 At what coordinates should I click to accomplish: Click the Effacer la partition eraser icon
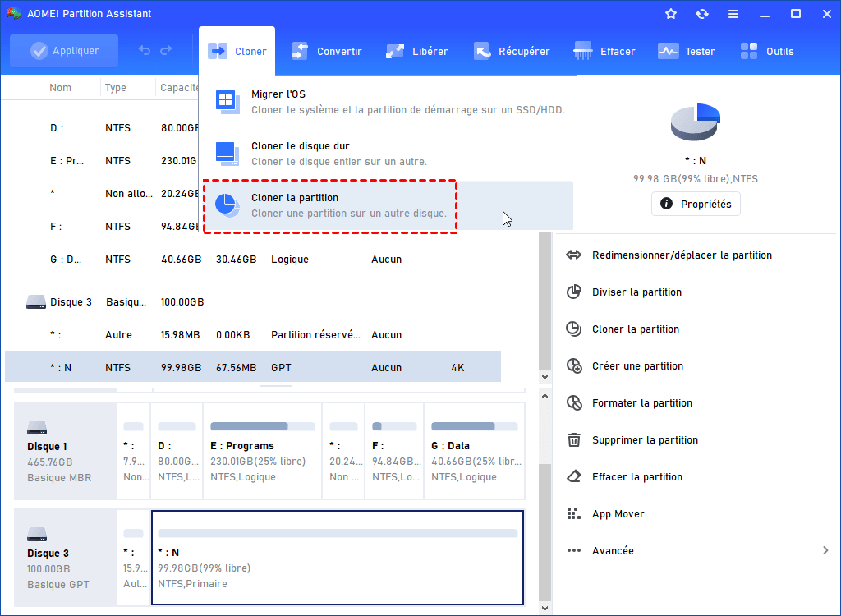point(574,476)
